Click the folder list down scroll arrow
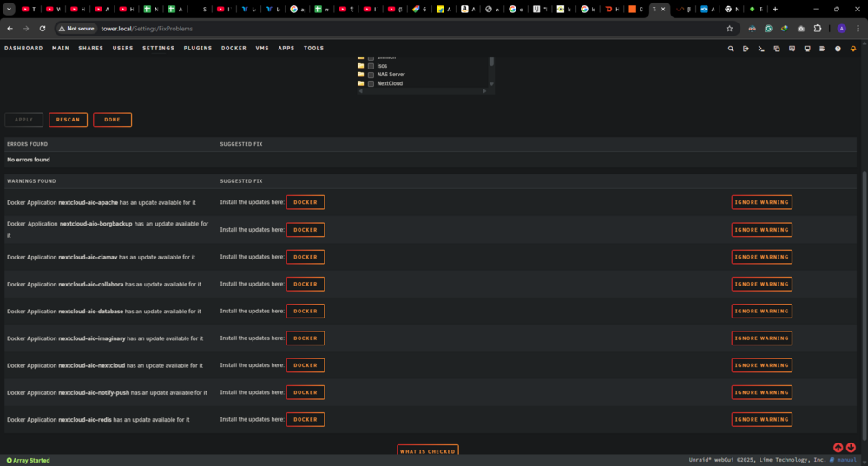 [491, 84]
